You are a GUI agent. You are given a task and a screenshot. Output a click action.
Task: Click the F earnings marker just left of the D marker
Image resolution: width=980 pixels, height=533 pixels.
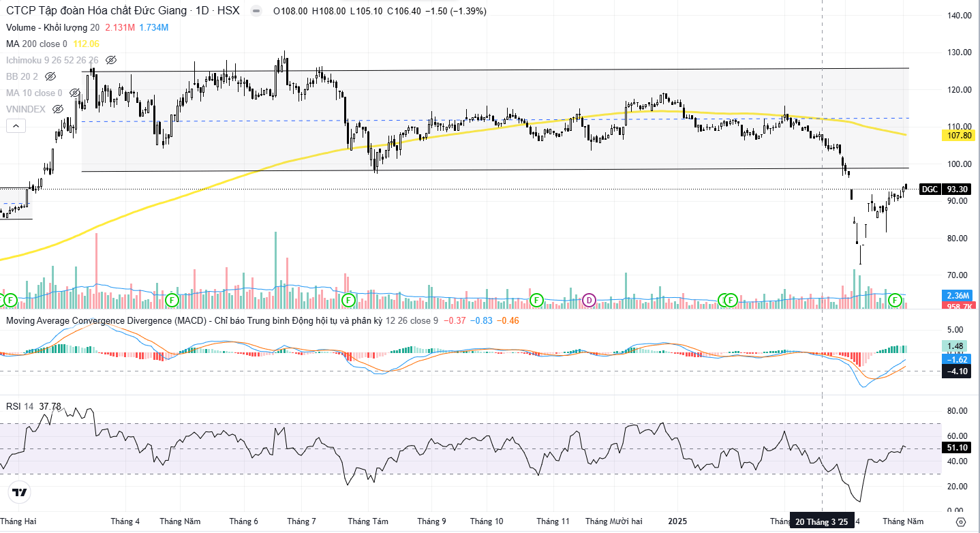coord(536,300)
